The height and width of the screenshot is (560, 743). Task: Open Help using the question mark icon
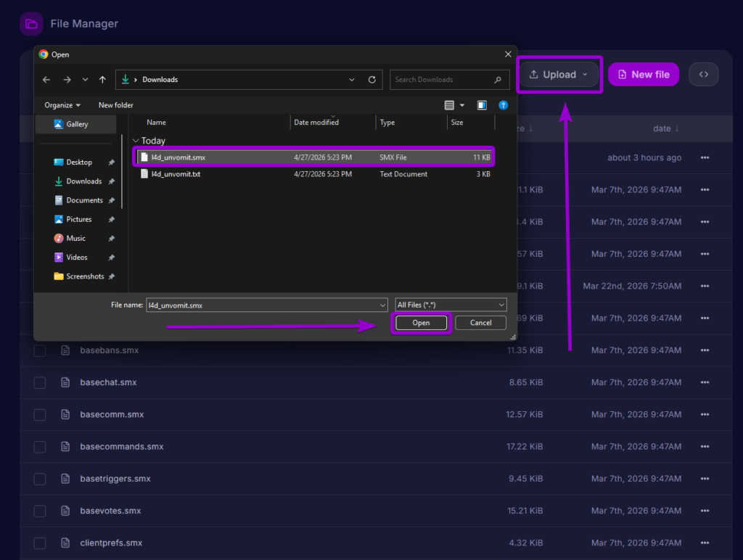pos(504,105)
